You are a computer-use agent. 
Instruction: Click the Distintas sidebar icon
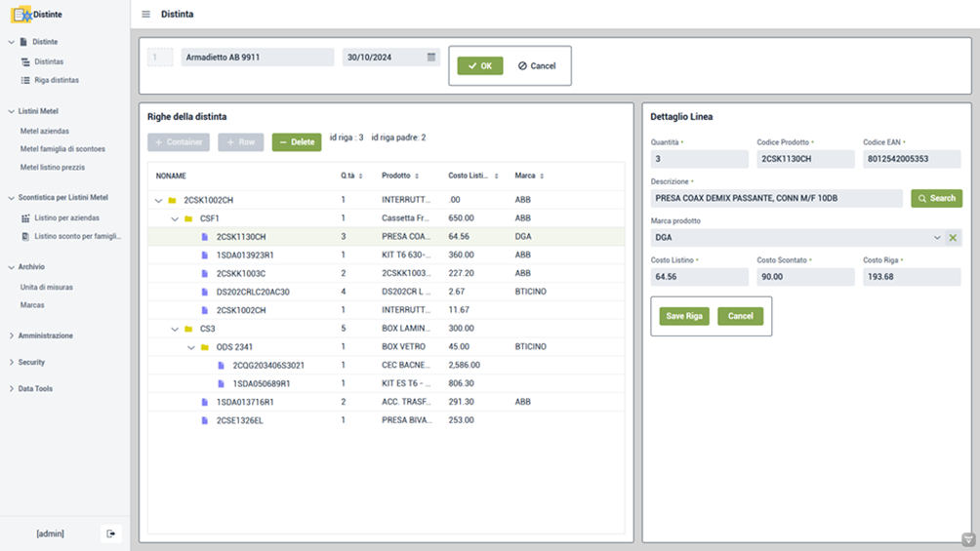click(x=25, y=61)
